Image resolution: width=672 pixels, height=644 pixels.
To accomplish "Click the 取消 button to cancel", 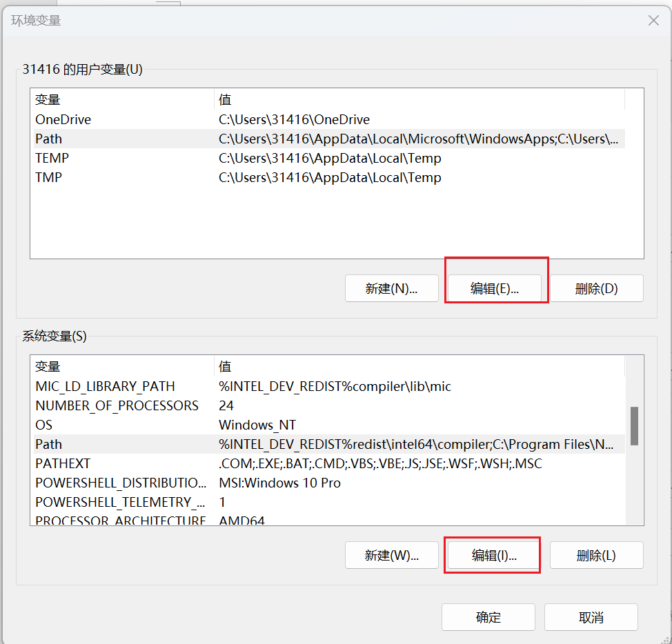I will click(591, 616).
